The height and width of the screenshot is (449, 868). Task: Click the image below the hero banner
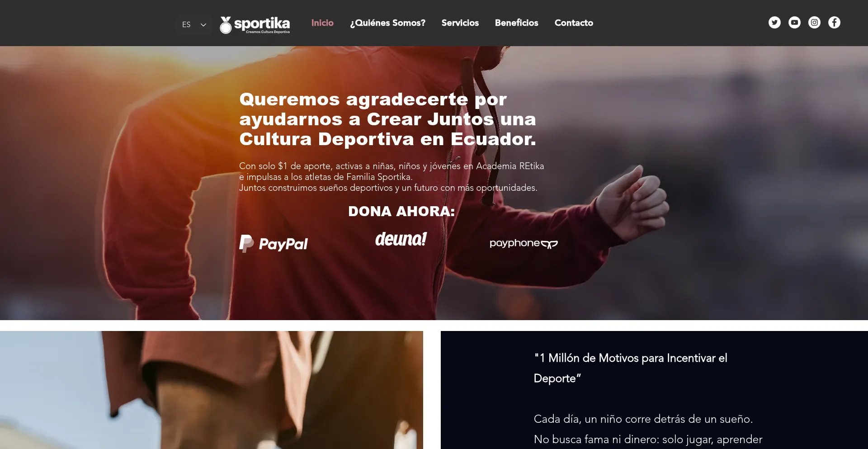(212, 390)
